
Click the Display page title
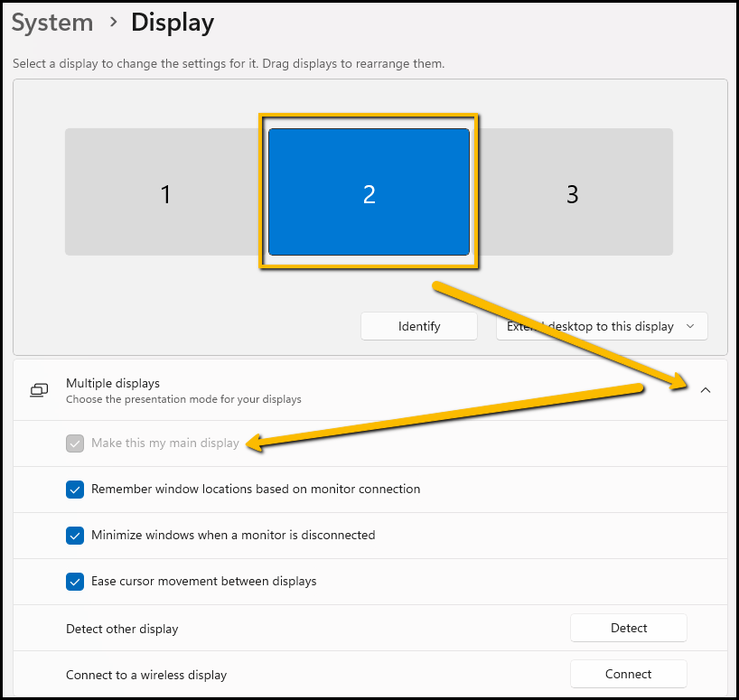(x=173, y=23)
